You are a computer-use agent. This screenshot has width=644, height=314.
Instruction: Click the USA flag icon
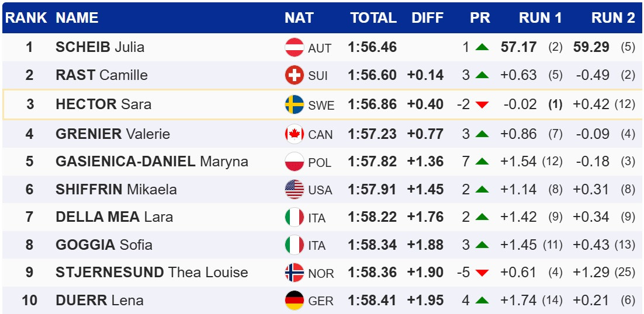(295, 189)
